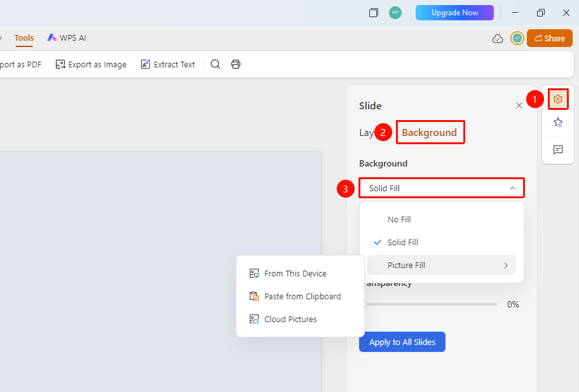The width and height of the screenshot is (579, 392).
Task: Click the search magnifier icon in toolbar
Action: [x=215, y=64]
